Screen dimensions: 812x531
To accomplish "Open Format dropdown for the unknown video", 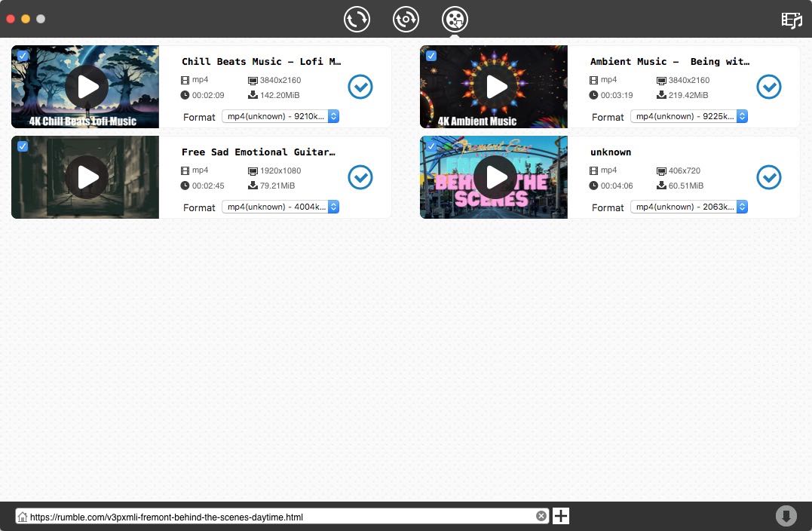I will pos(689,207).
